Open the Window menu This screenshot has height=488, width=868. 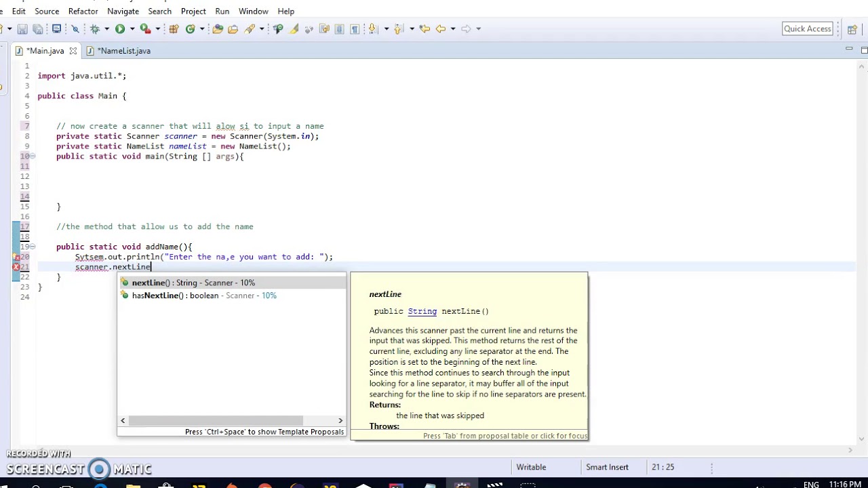(253, 11)
